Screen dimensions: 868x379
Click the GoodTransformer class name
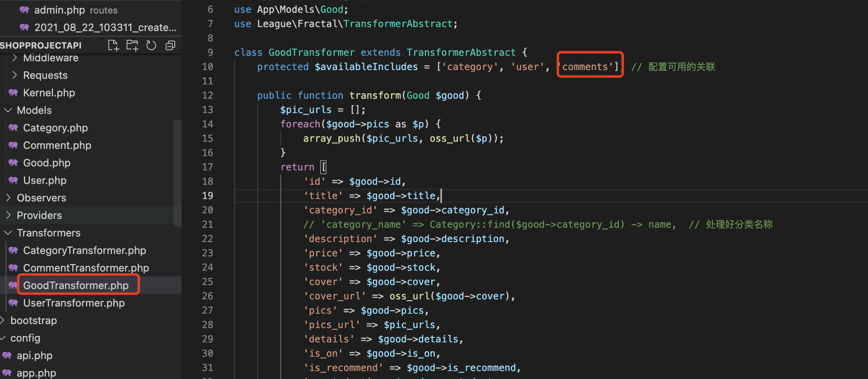click(311, 52)
